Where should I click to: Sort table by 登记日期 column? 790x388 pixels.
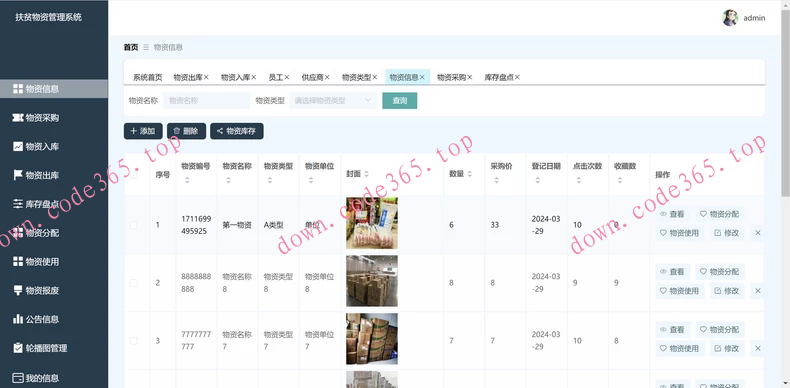538,180
